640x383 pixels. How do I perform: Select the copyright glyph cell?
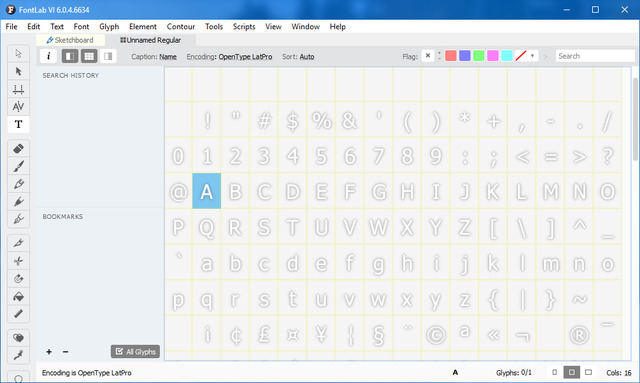[x=436, y=334]
